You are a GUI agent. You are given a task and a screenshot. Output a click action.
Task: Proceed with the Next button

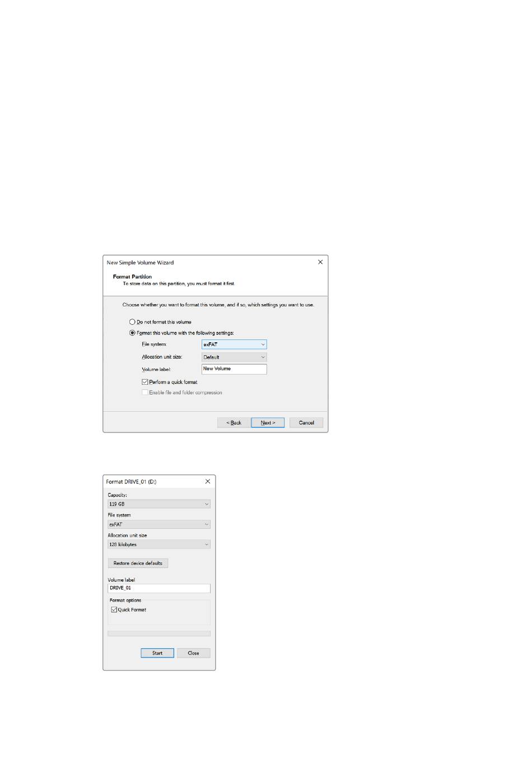point(268,423)
